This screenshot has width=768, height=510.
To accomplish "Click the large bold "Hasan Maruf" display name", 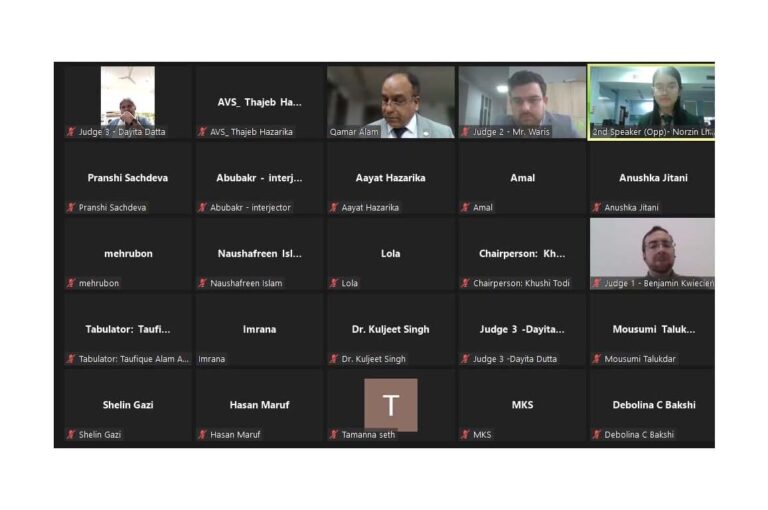I will [260, 405].
